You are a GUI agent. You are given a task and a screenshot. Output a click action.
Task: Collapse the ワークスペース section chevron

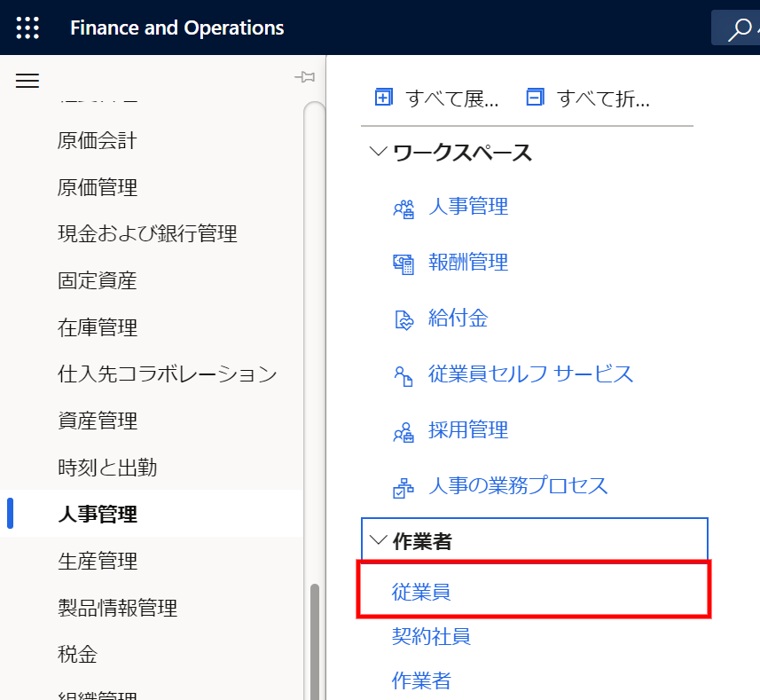[x=378, y=151]
